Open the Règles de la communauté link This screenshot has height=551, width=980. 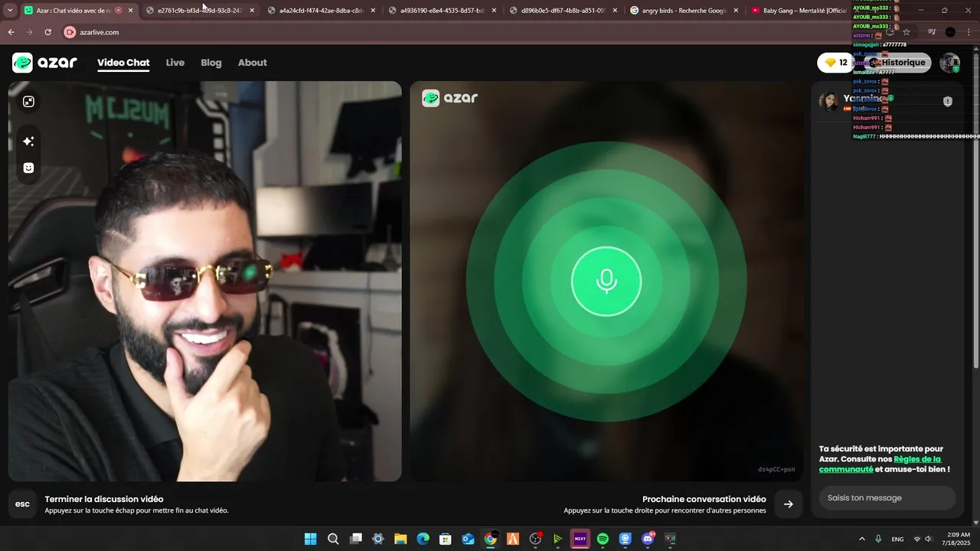880,464
